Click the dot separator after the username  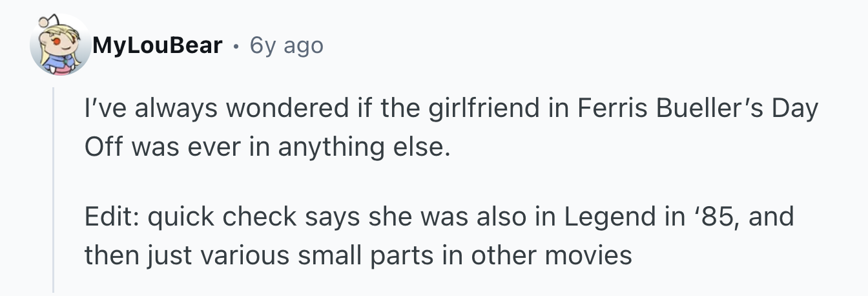click(x=235, y=47)
